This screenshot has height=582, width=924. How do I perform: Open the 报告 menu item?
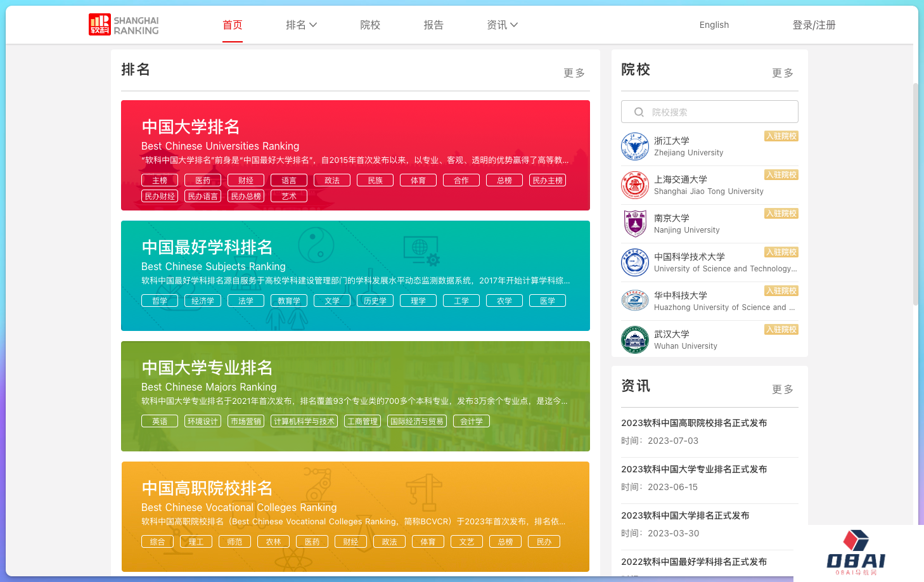(433, 25)
